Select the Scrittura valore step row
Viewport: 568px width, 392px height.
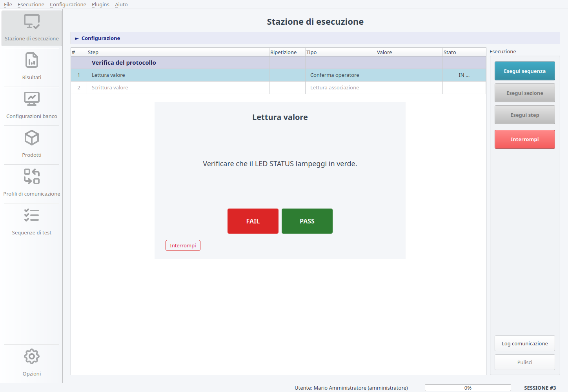(279, 88)
